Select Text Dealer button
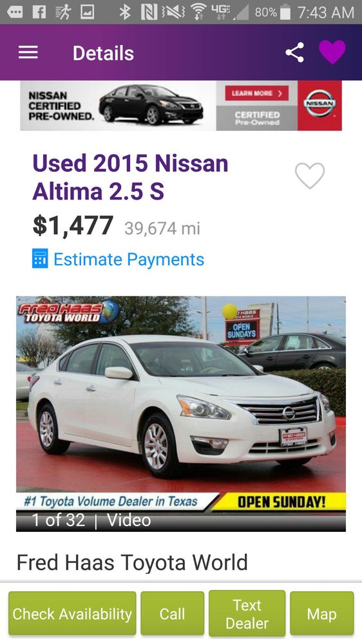The width and height of the screenshot is (362, 644). pyautogui.click(x=247, y=614)
